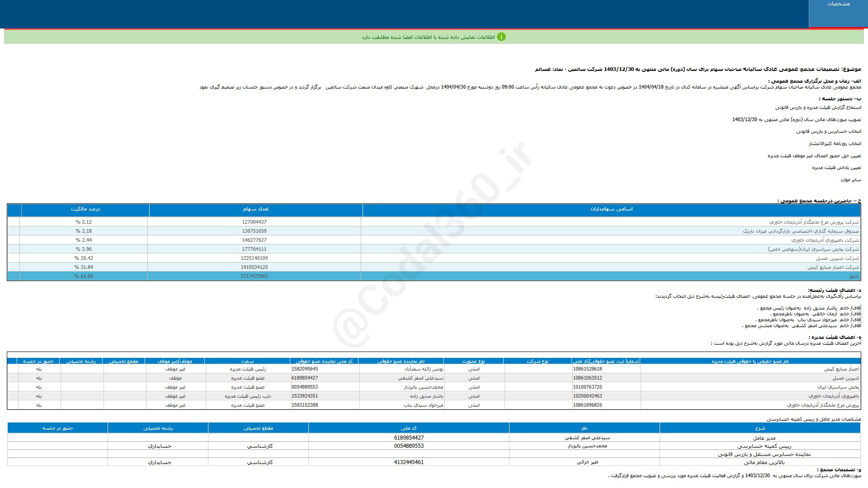The width and height of the screenshot is (868, 488).
Task: Select shareholder صندوق سرمایه گذاری اختصاصی بازارگردانی میزان داریک
Action: (x=800, y=231)
